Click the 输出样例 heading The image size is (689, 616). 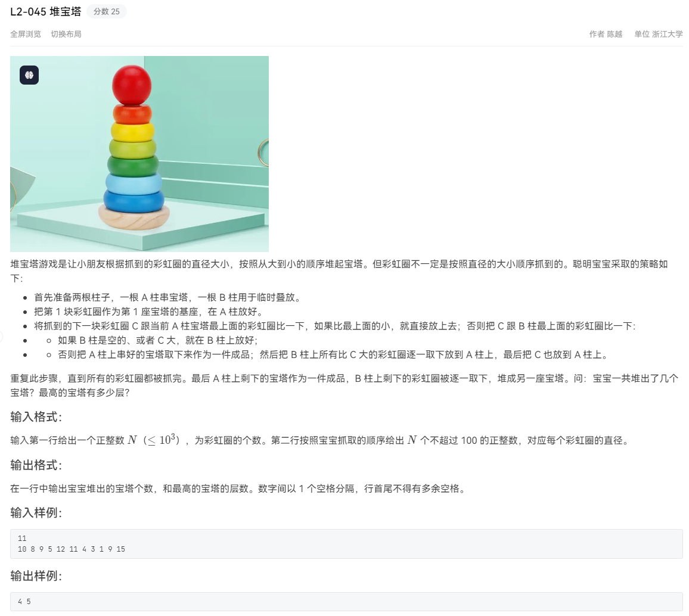(36, 576)
